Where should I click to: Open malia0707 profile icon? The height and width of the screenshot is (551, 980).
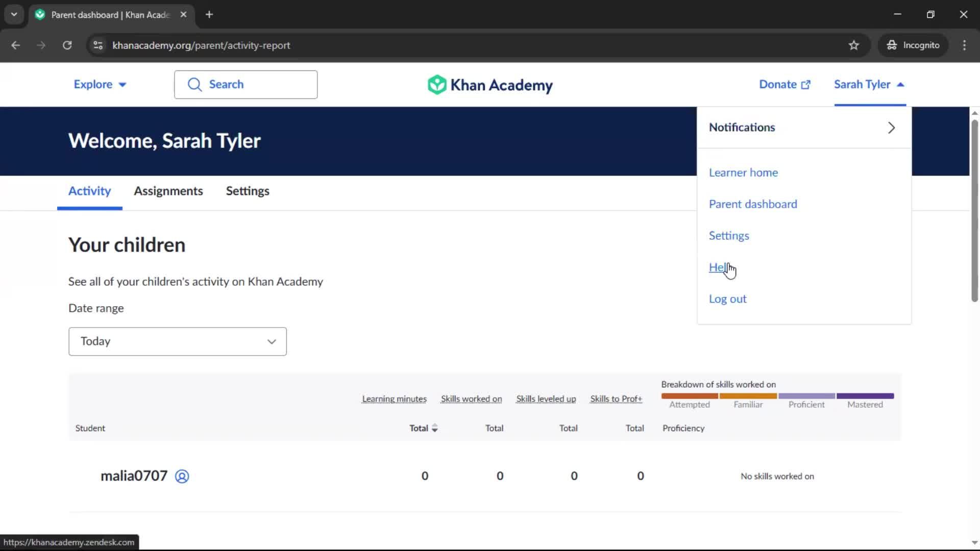(x=182, y=476)
